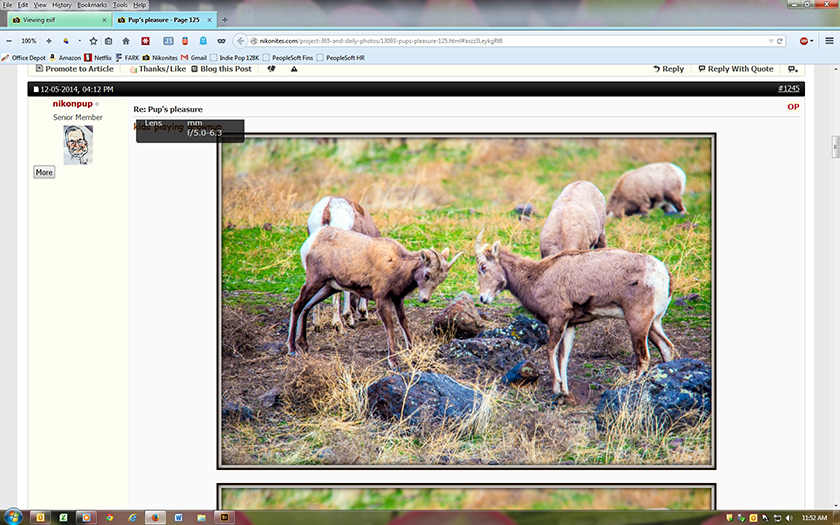Zoom out with the minus icon
The image size is (840, 525).
9,41
